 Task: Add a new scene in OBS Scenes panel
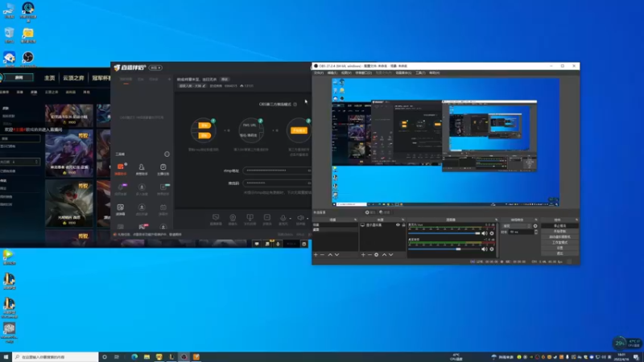316,255
